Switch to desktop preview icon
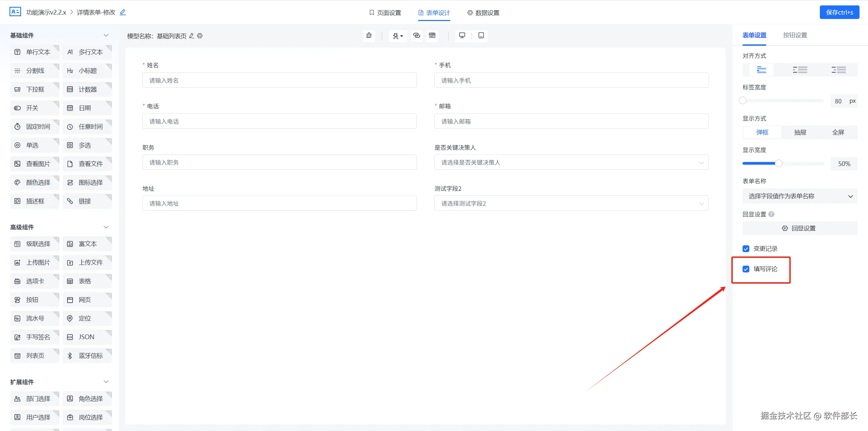The width and height of the screenshot is (868, 431). (x=462, y=36)
